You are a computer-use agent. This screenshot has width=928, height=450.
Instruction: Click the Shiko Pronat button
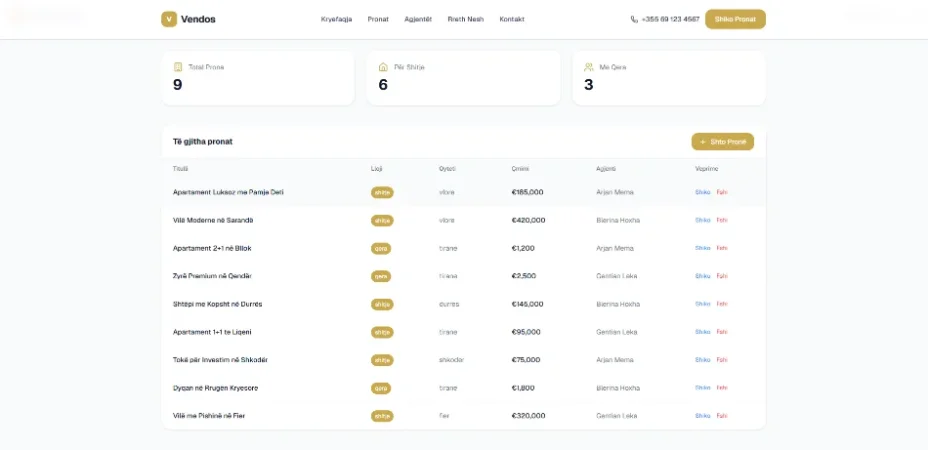coord(735,19)
